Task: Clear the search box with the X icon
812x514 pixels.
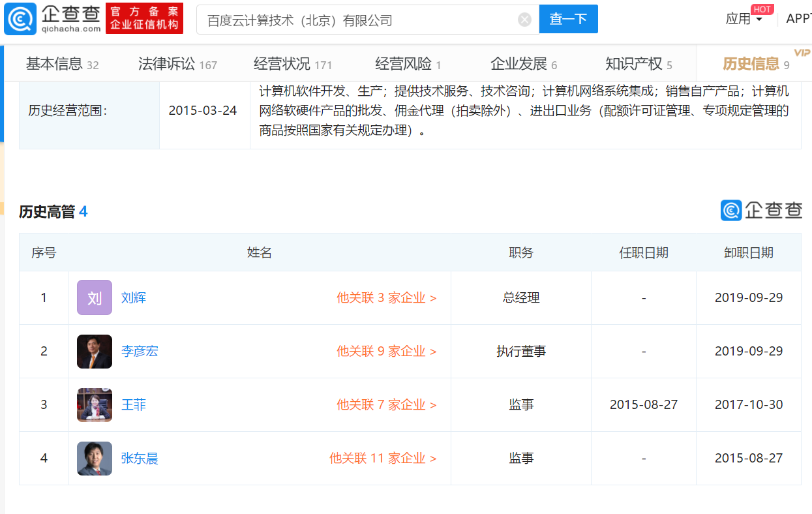Action: tap(525, 20)
